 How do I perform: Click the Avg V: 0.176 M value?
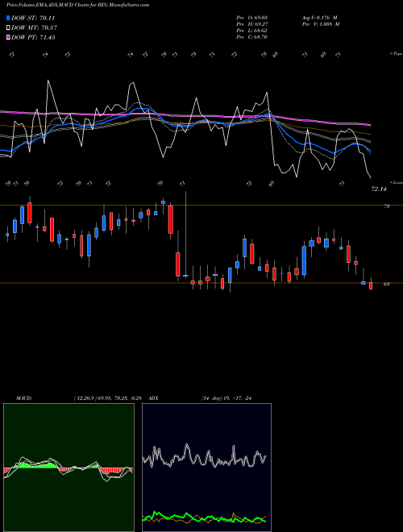tap(319, 17)
